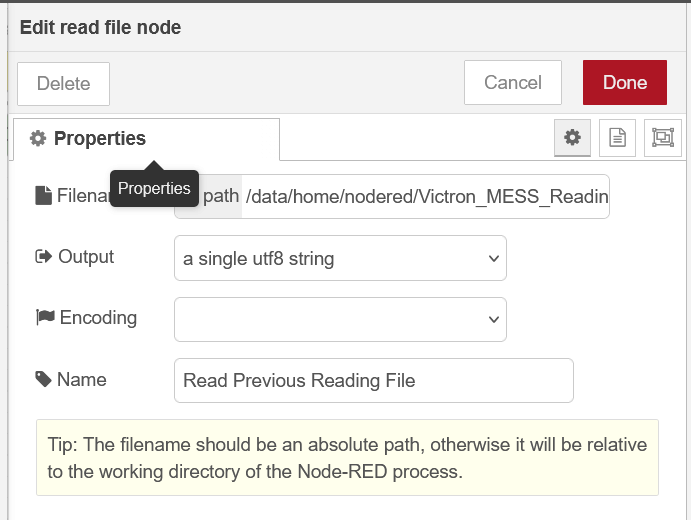Open the Encoding dropdown
Viewport: 691px width, 520px height.
pyautogui.click(x=340, y=319)
